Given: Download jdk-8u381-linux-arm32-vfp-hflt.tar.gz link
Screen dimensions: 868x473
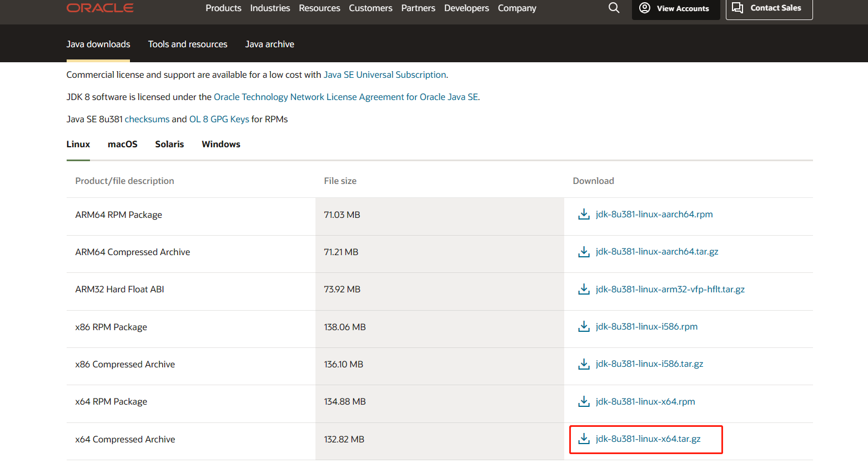Looking at the screenshot, I should (x=670, y=290).
